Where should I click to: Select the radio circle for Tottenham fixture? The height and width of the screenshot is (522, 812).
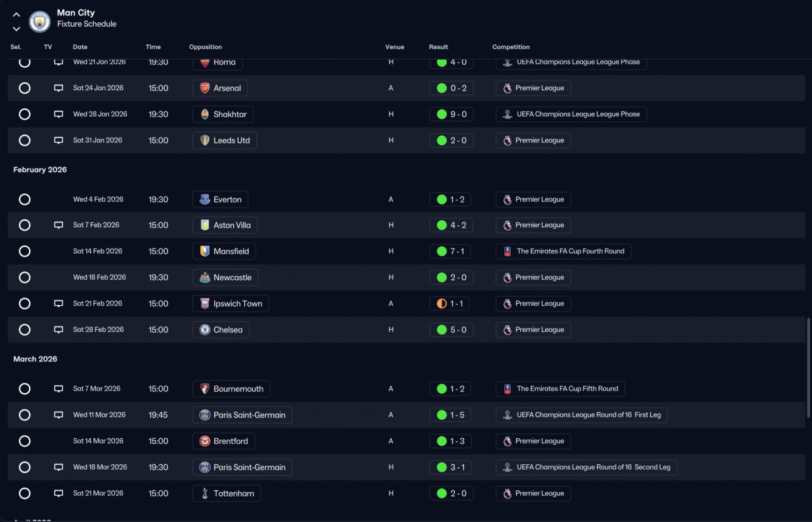coord(25,493)
